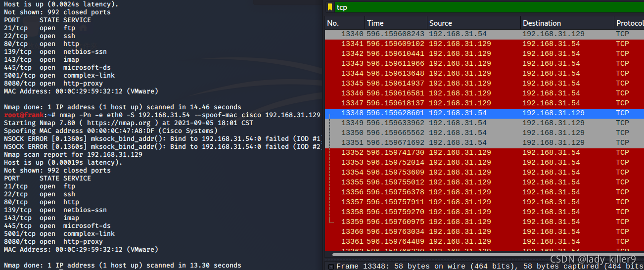Viewport: 644px width, 270px height.
Task: Click Nmap done line showing 13.30 seconds
Action: [x=123, y=266]
